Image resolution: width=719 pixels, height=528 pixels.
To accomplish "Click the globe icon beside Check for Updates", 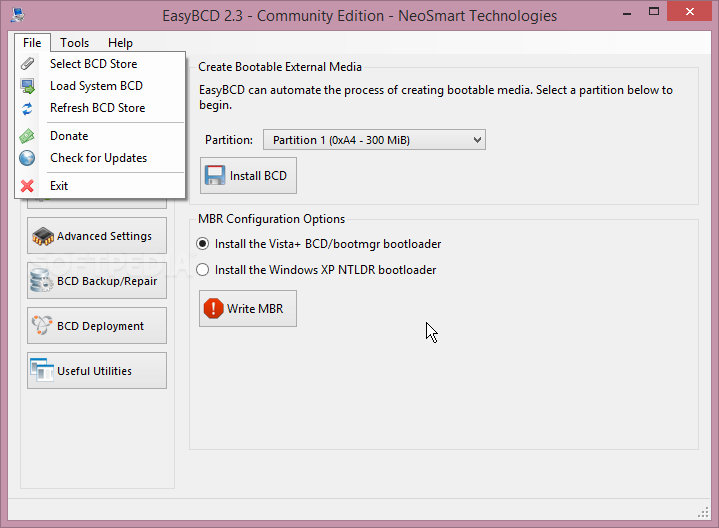I will [27, 158].
